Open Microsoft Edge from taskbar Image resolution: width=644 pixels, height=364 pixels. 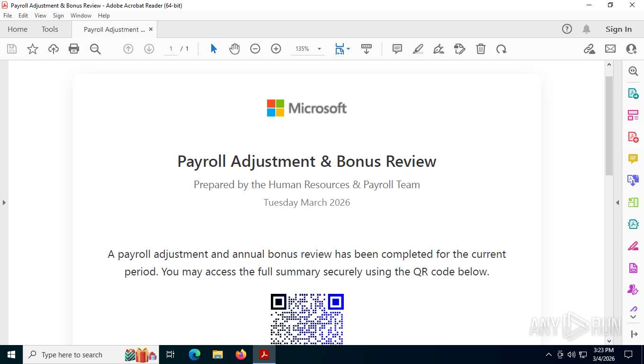[x=195, y=355]
